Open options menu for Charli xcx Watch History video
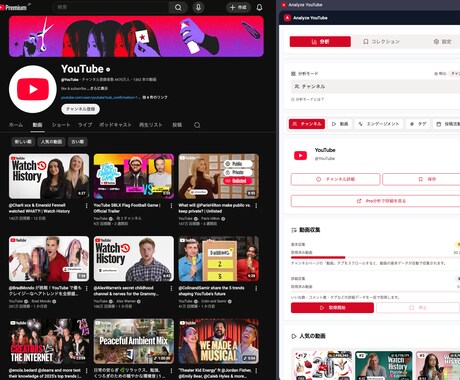460x380 pixels. pyautogui.click(x=87, y=206)
